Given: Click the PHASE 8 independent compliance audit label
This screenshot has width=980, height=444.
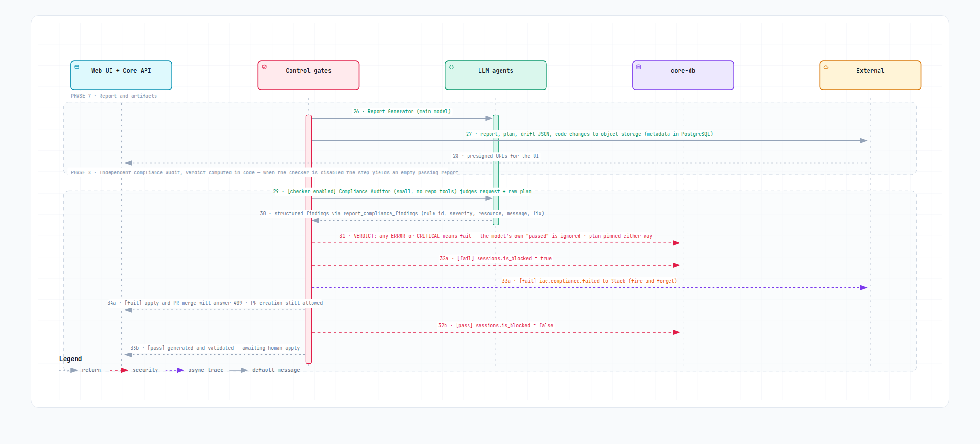Looking at the screenshot, I should pyautogui.click(x=265, y=173).
